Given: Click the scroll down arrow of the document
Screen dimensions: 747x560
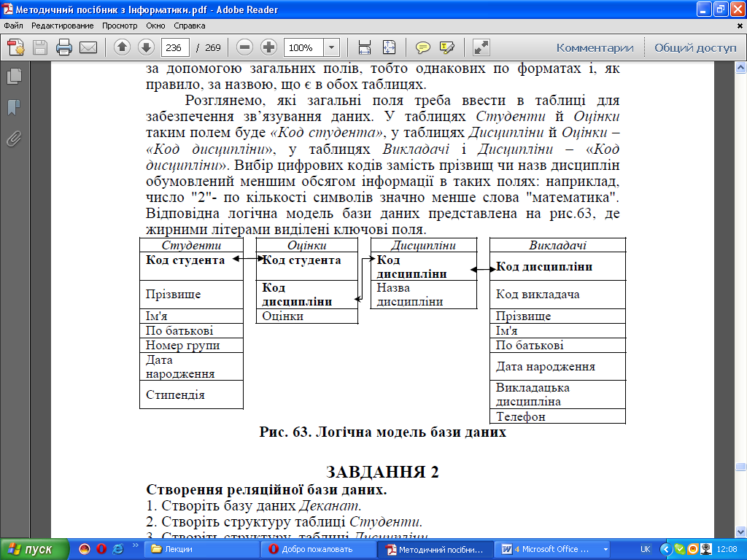Looking at the screenshot, I should point(740,532).
